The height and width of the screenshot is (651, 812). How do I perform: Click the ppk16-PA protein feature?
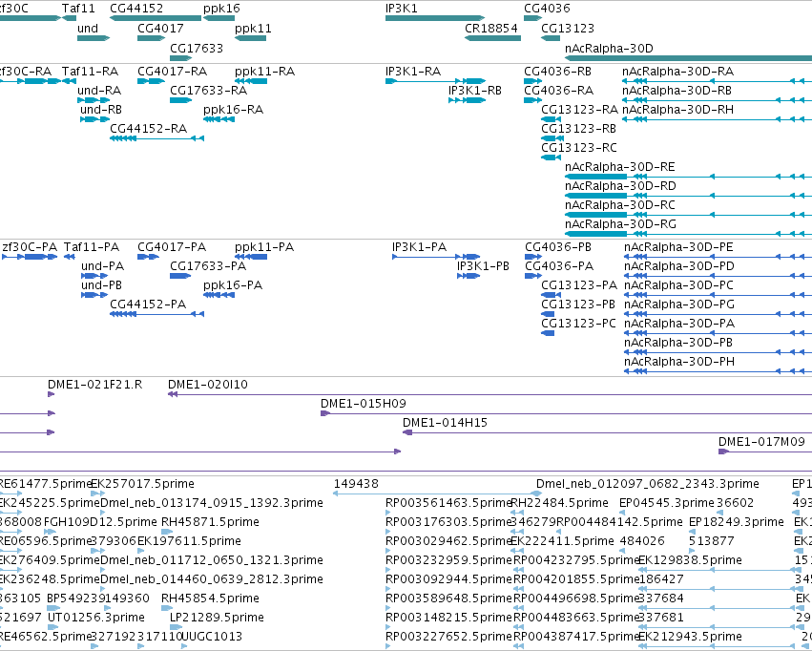(x=219, y=295)
